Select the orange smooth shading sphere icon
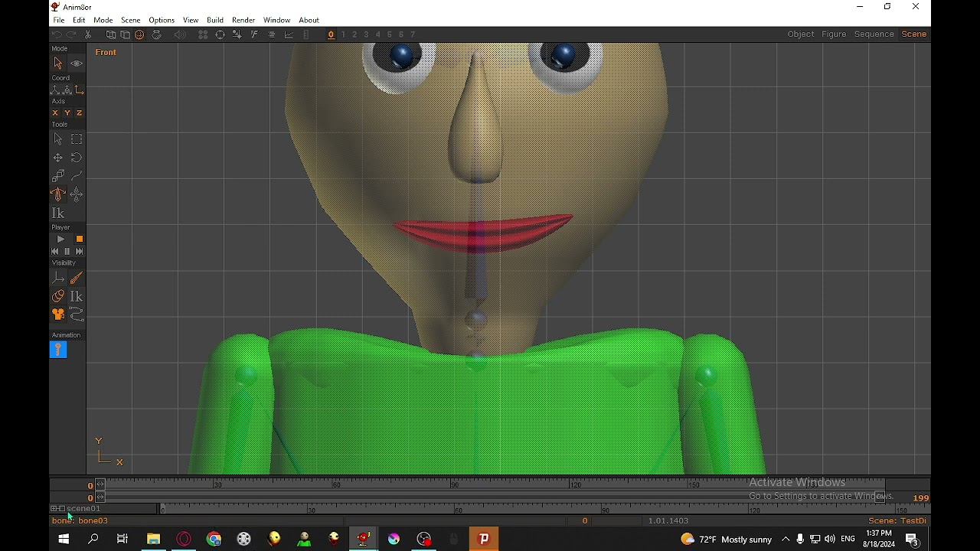The height and width of the screenshot is (551, 980). (x=139, y=34)
